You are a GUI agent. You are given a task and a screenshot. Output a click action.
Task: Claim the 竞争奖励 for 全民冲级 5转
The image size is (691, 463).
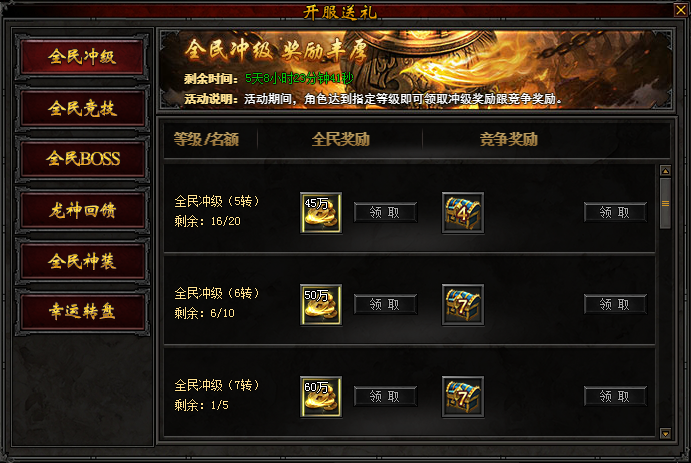[x=615, y=212]
